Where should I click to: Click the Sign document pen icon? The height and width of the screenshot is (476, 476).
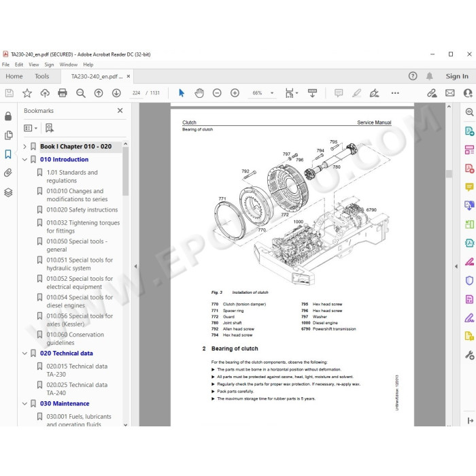pyautogui.click(x=374, y=93)
